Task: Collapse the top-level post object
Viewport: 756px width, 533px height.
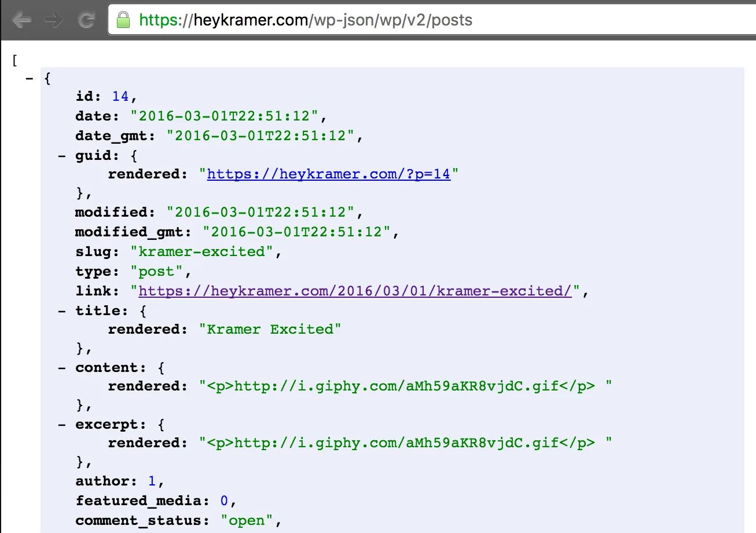Action: tap(30, 78)
